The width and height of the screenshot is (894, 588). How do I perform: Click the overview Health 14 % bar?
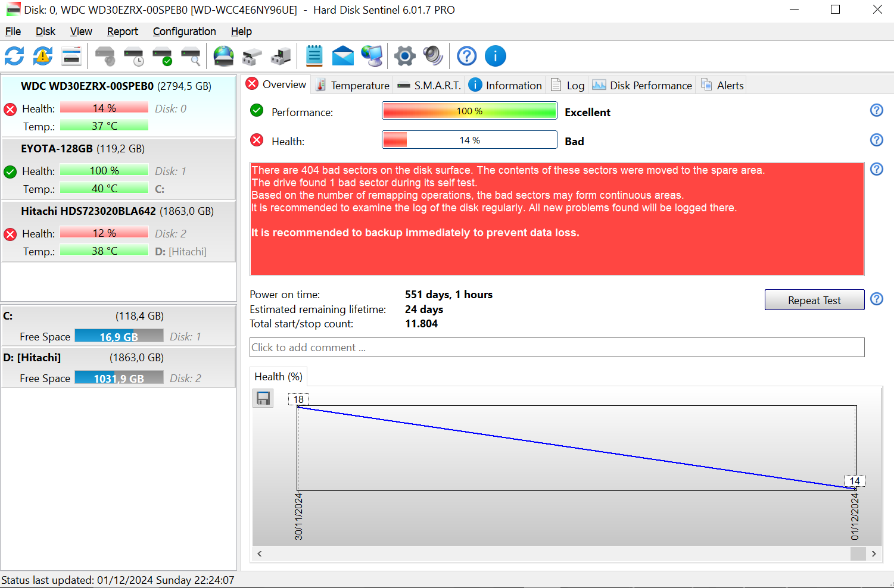(x=469, y=140)
